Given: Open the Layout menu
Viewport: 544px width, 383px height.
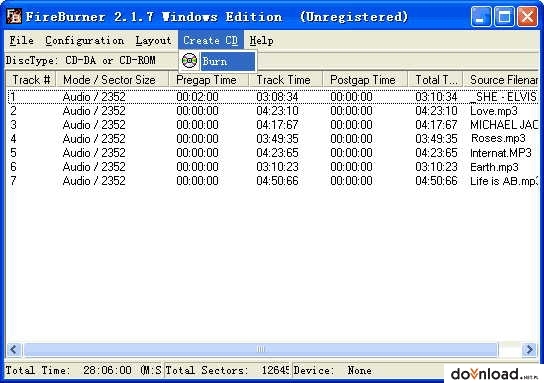Looking at the screenshot, I should click(153, 41).
